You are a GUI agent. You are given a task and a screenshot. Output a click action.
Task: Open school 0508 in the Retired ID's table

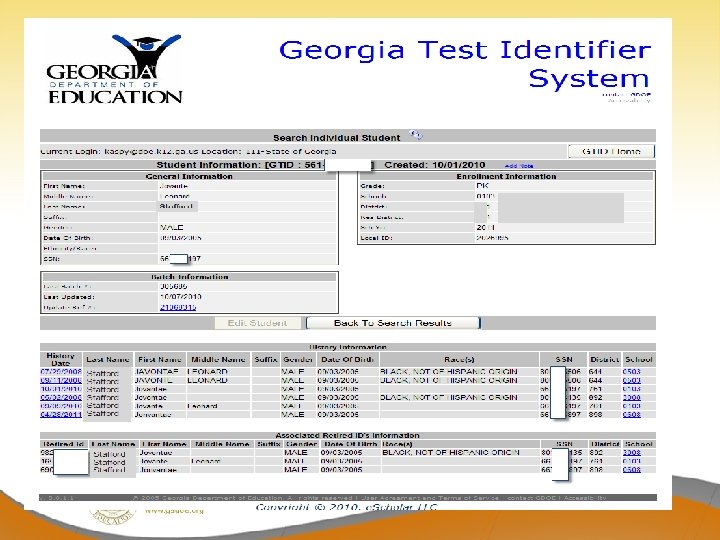[x=632, y=469]
